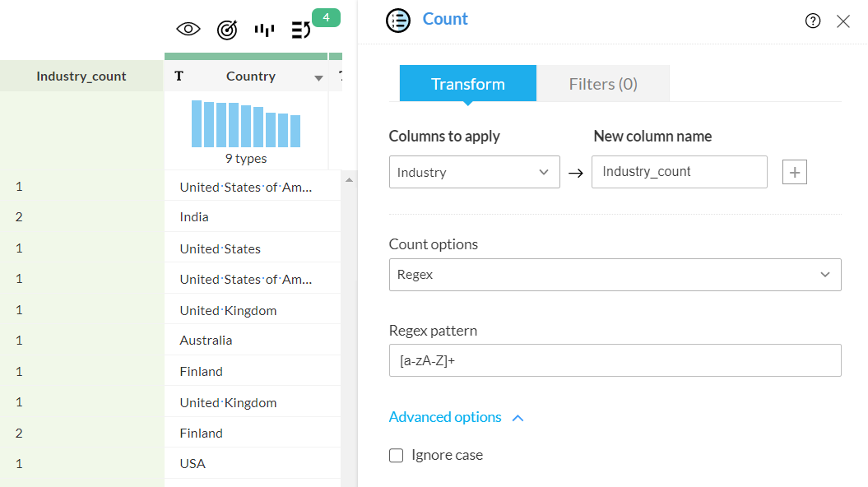
Task: Click the Industry_count column header
Action: (81, 77)
